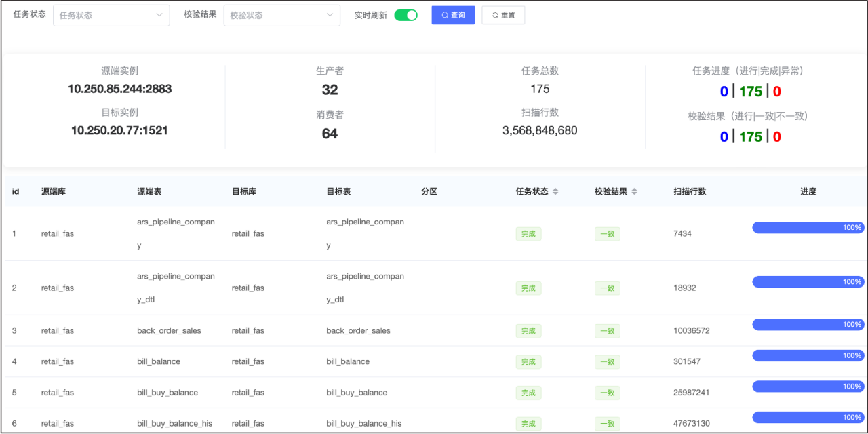Open the 校验结果 filter dropdown
The height and width of the screenshot is (434, 868).
coord(281,15)
